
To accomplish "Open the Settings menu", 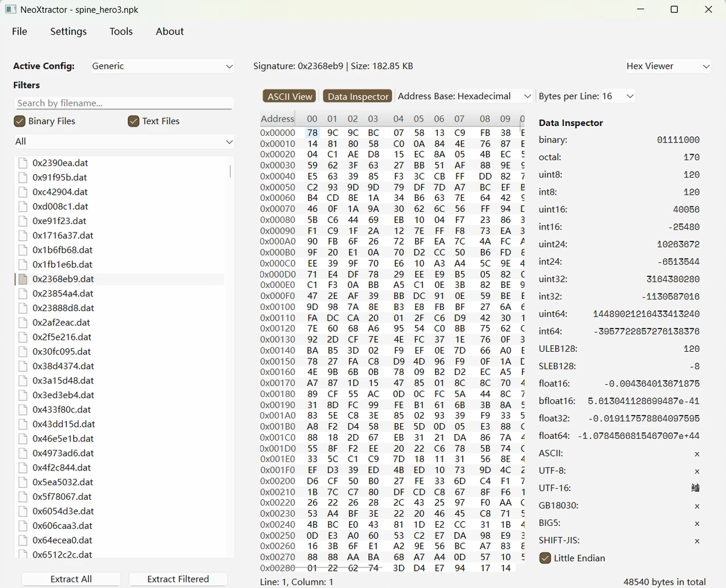I will point(69,32).
